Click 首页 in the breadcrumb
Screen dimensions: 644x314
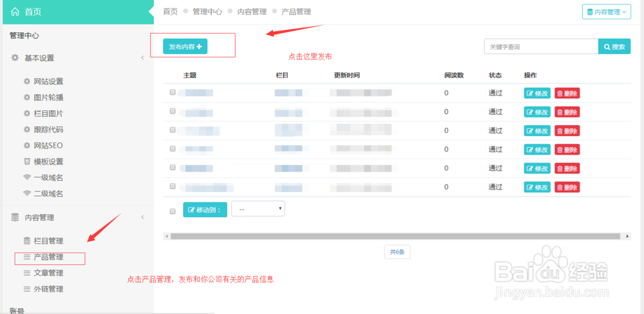pyautogui.click(x=171, y=12)
